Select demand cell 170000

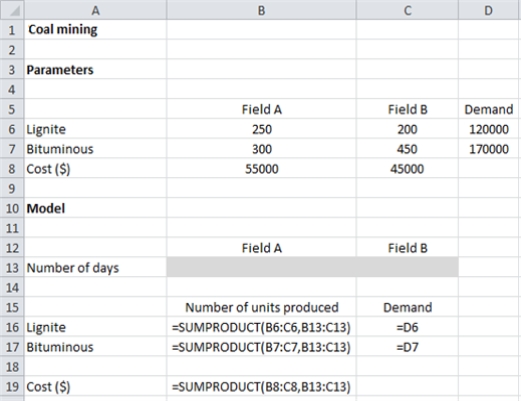[489, 149]
